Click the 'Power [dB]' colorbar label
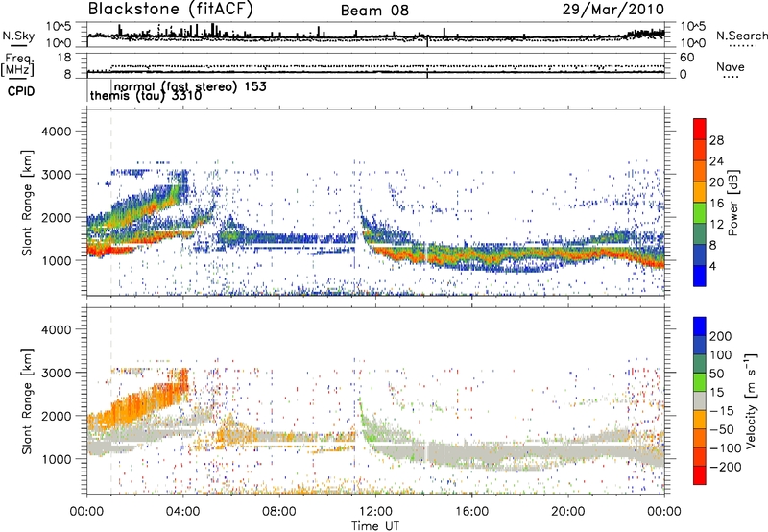 732,204
